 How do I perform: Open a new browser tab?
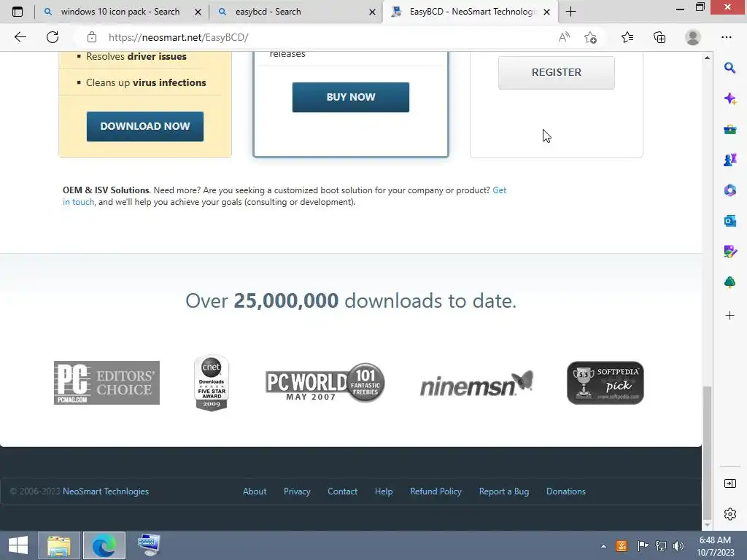570,12
